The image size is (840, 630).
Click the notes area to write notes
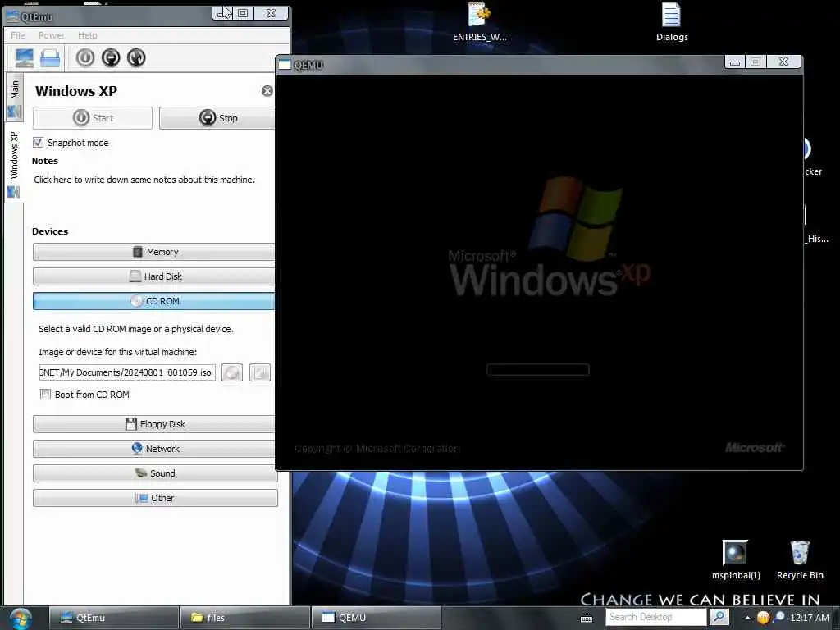[144, 180]
